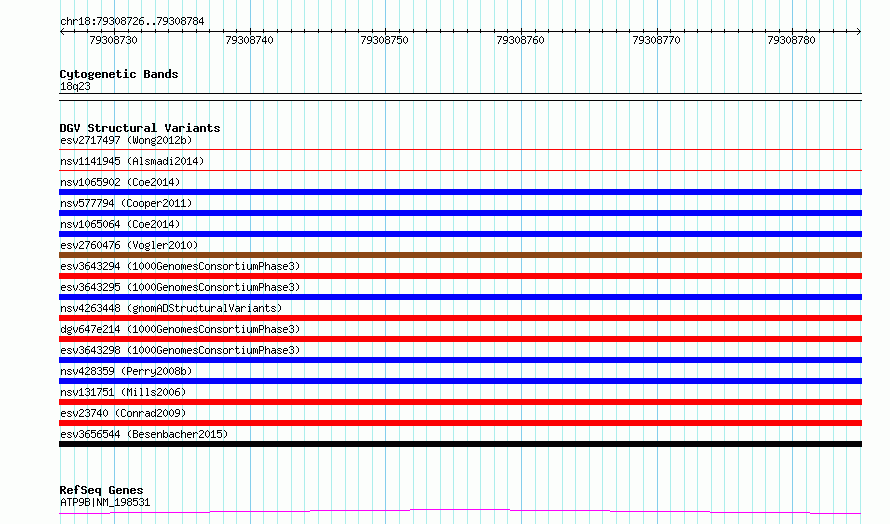The height and width of the screenshot is (524, 890).
Task: Select the blue bar for nsv1065064
Action: 460,234
